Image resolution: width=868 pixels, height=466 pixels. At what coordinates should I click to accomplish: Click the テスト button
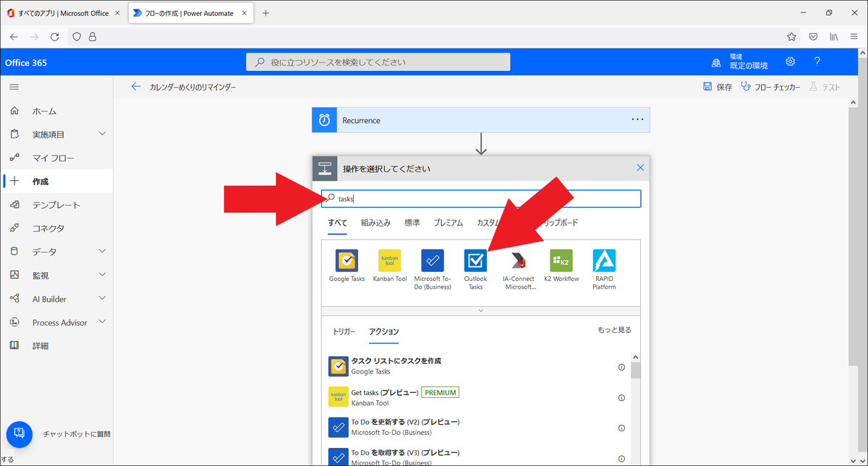click(x=825, y=87)
